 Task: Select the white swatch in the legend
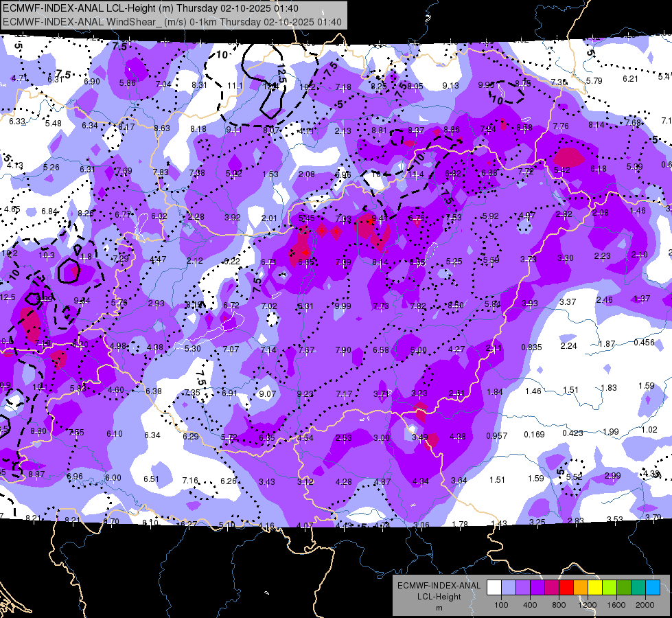[x=494, y=587]
